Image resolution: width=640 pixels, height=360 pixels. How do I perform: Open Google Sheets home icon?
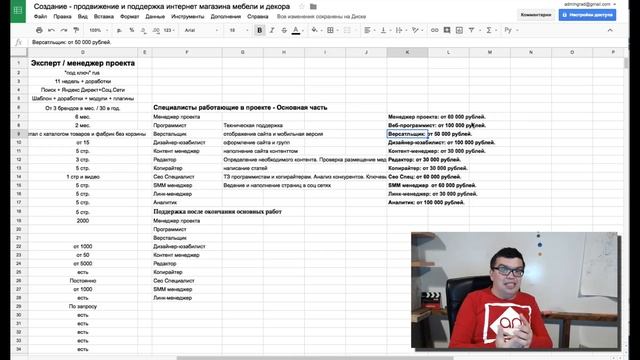click(x=18, y=11)
